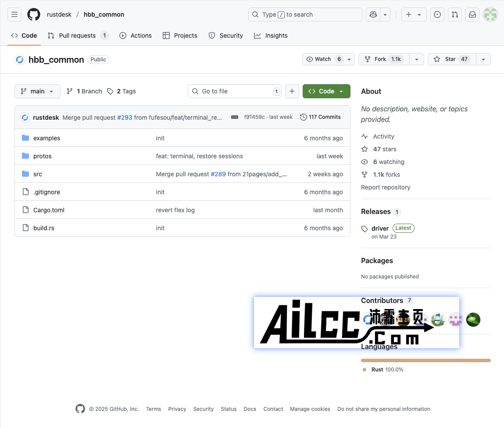The image size is (504, 428).
Task: Open pull request #289 link
Action: click(218, 174)
